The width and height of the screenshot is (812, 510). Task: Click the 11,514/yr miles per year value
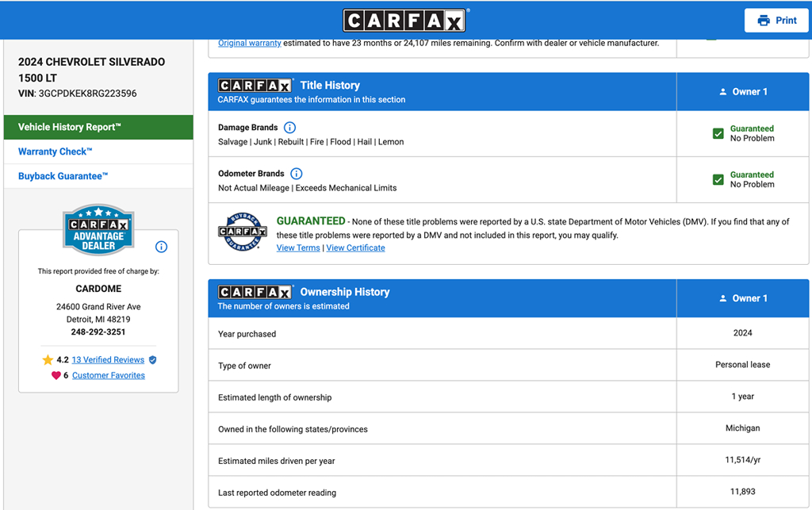(x=742, y=460)
